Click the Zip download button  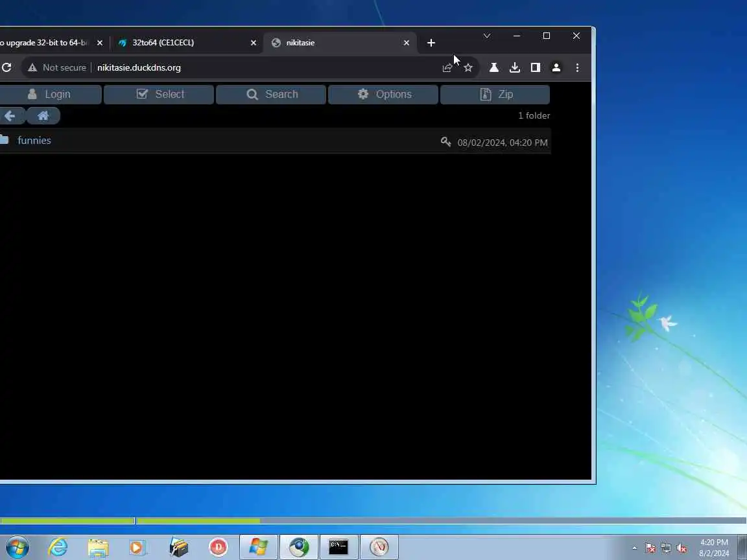tap(495, 94)
